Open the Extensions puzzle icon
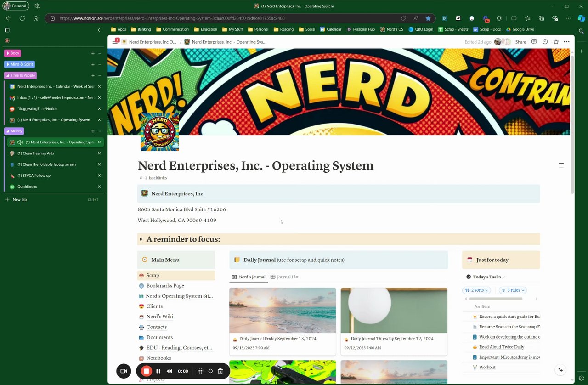Screen dimensions: 588x385 coord(499,18)
